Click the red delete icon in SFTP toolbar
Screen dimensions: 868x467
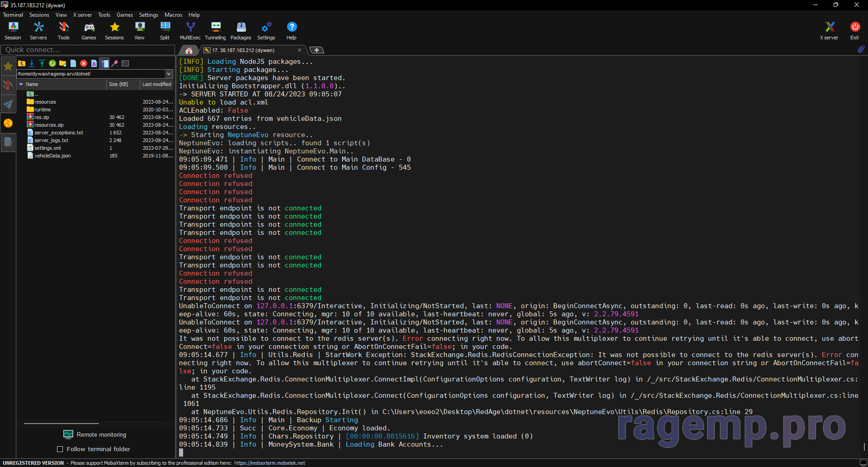click(x=84, y=63)
